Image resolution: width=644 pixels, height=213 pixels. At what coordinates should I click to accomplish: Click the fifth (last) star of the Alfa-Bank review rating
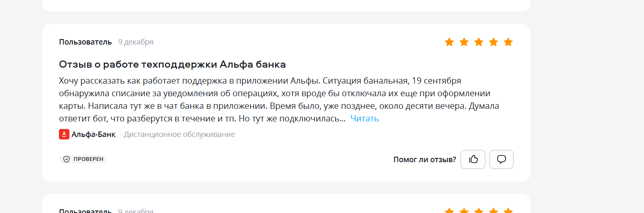click(508, 42)
